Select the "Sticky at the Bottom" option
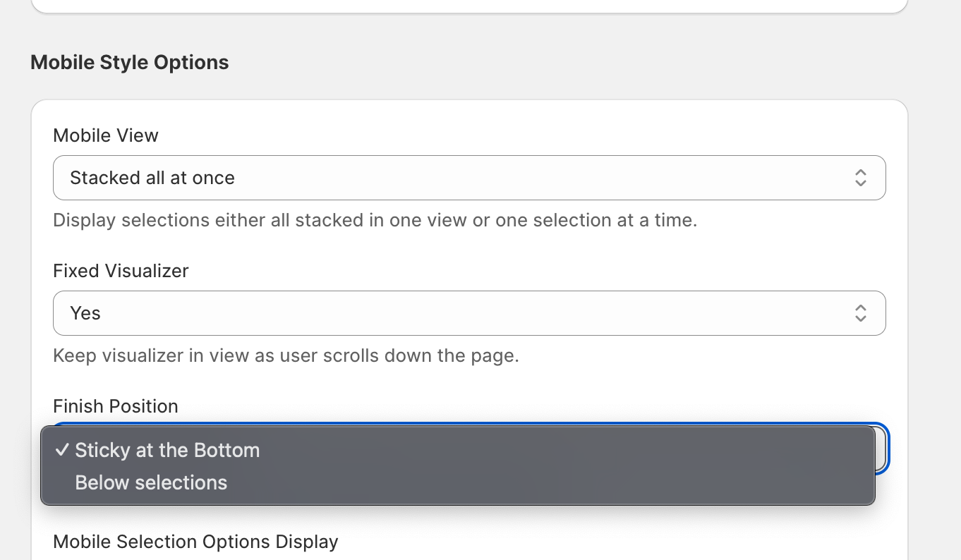 pyautogui.click(x=167, y=450)
